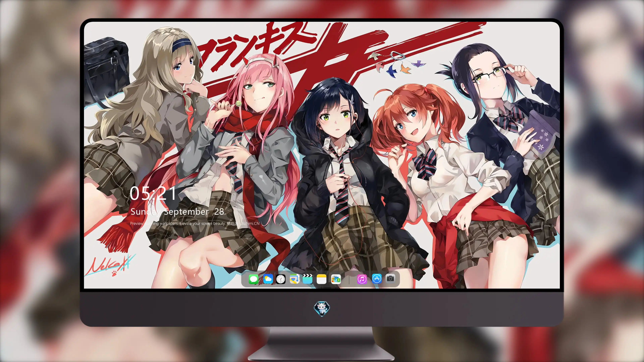The image size is (644, 362).
Task: Click the hexagon mascot logo on monitor chin
Action: point(322,309)
